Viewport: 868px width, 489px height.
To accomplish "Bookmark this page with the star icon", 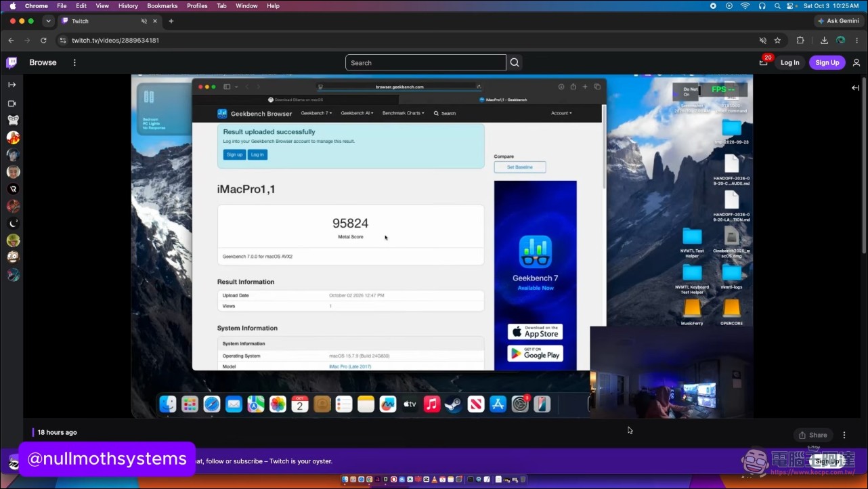I will click(x=778, y=41).
